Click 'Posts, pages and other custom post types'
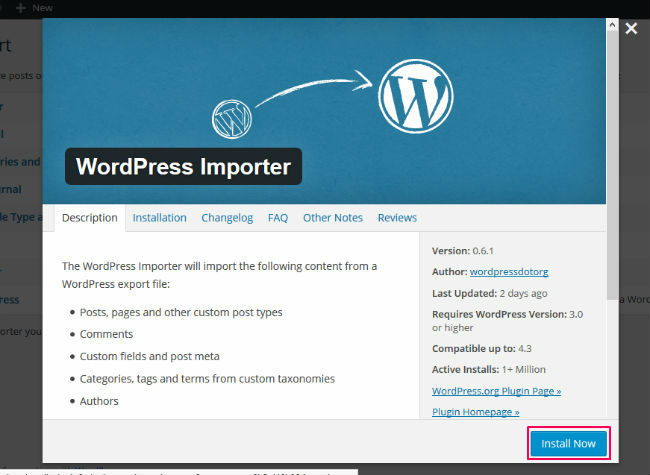This screenshot has height=475, width=650. point(181,312)
